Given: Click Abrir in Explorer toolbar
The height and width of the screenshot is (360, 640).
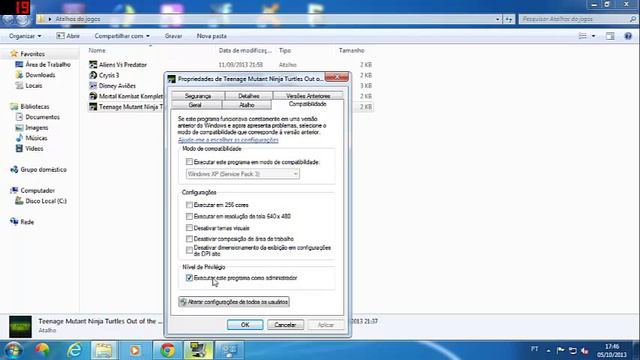Looking at the screenshot, I should (68, 36).
